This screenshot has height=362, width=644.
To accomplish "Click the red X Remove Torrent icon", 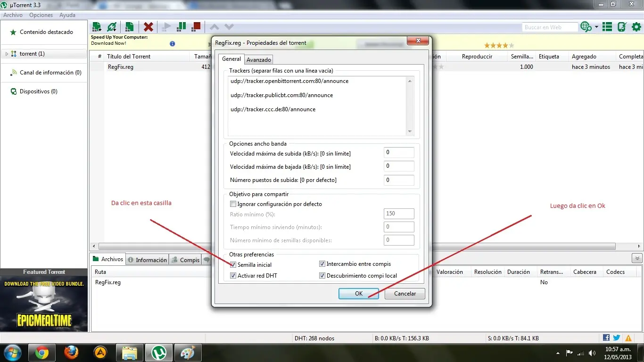I will coord(149,27).
